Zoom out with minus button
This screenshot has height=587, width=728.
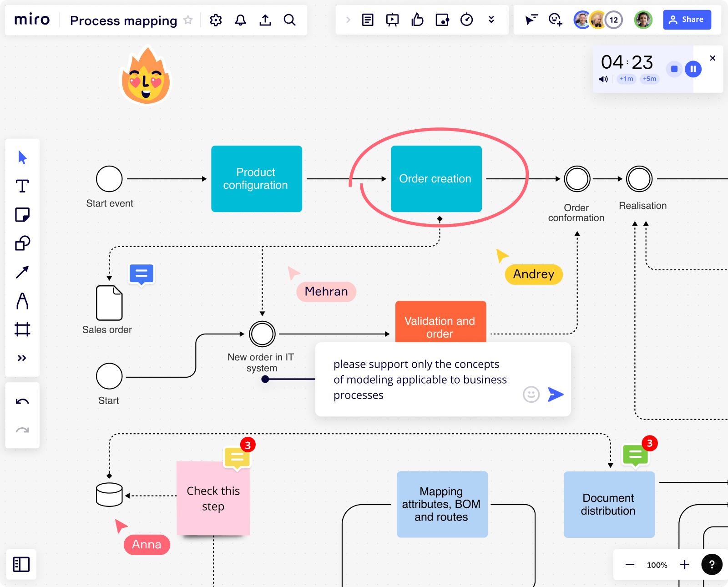[630, 565]
